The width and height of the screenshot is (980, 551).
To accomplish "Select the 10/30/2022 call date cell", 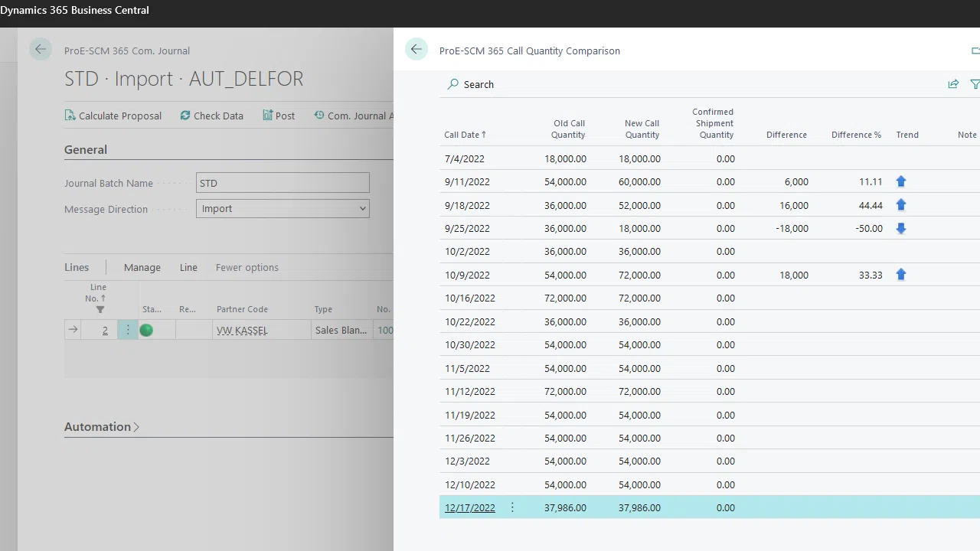I will click(x=470, y=344).
